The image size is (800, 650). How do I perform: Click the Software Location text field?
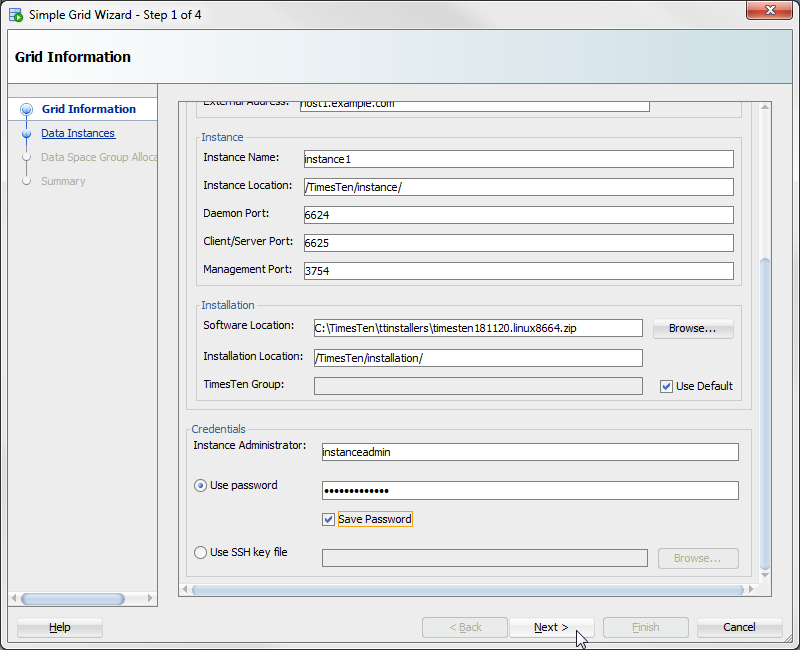pyautogui.click(x=478, y=328)
